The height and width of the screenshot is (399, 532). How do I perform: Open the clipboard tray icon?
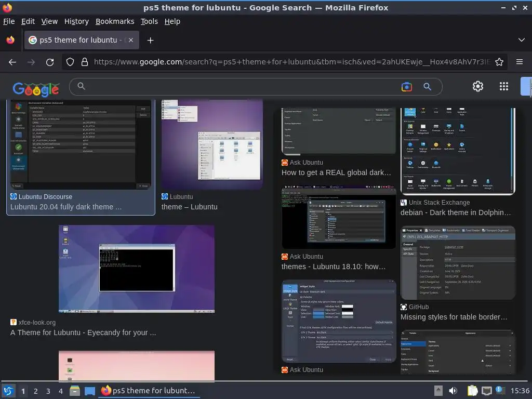(x=472, y=391)
